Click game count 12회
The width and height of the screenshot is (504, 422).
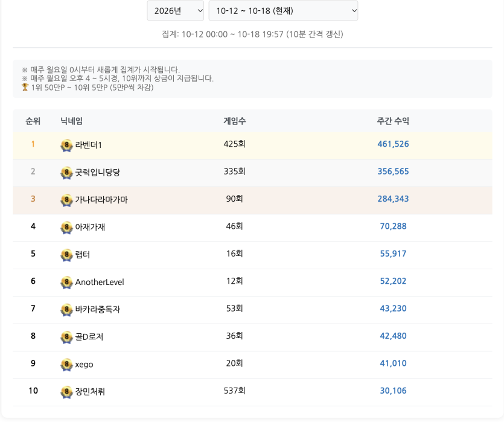(235, 281)
